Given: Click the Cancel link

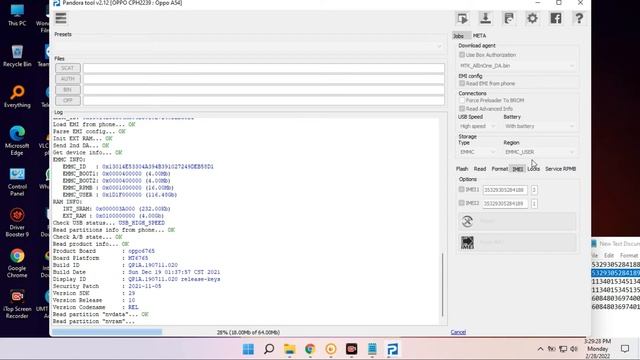Looking at the screenshot, I should 458,332.
